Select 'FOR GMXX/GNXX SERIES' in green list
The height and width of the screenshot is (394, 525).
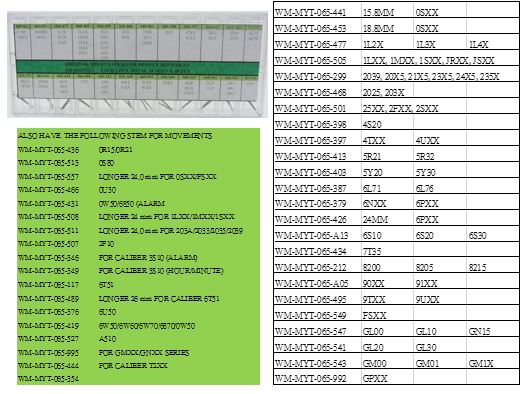pos(144,352)
